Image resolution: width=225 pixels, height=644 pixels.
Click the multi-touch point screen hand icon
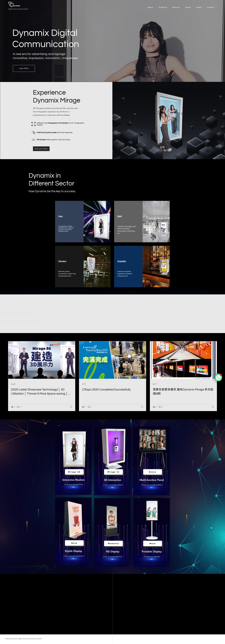tap(34, 132)
